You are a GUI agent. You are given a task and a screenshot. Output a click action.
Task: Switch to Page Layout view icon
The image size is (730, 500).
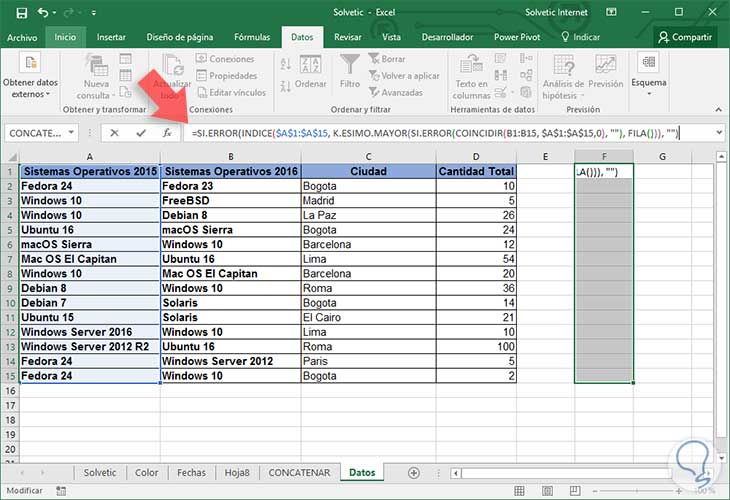tap(547, 491)
